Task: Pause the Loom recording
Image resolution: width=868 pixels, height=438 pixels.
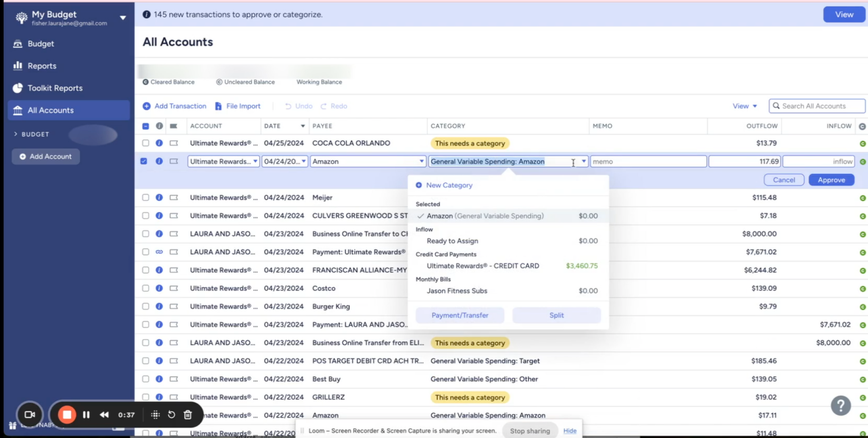Action: pos(86,415)
